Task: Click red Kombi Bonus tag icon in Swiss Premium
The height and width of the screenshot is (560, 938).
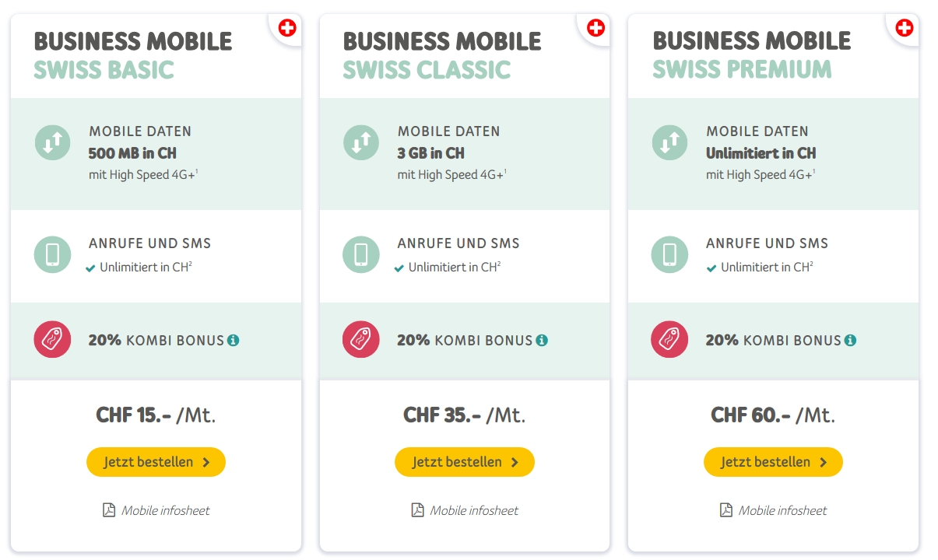Action: click(x=669, y=340)
